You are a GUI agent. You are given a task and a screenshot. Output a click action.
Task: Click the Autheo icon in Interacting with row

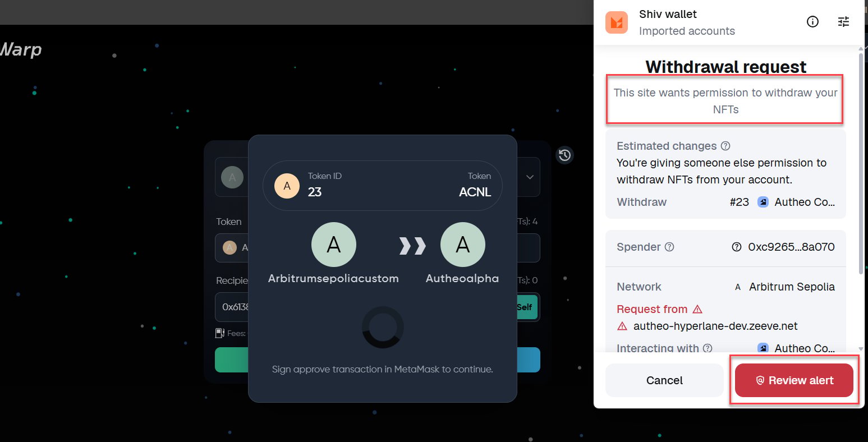coord(763,348)
